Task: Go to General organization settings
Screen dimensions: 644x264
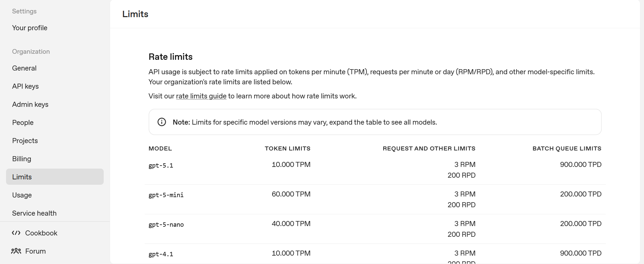Action: tap(24, 68)
